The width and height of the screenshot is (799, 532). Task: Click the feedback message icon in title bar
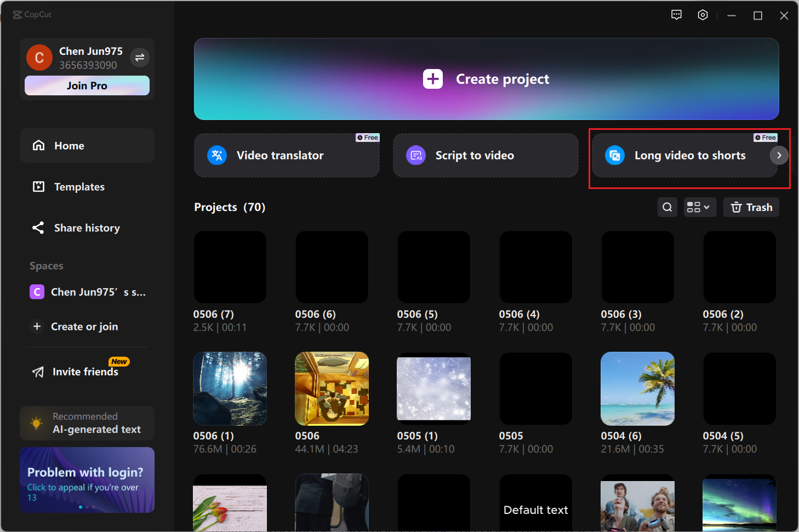tap(676, 15)
